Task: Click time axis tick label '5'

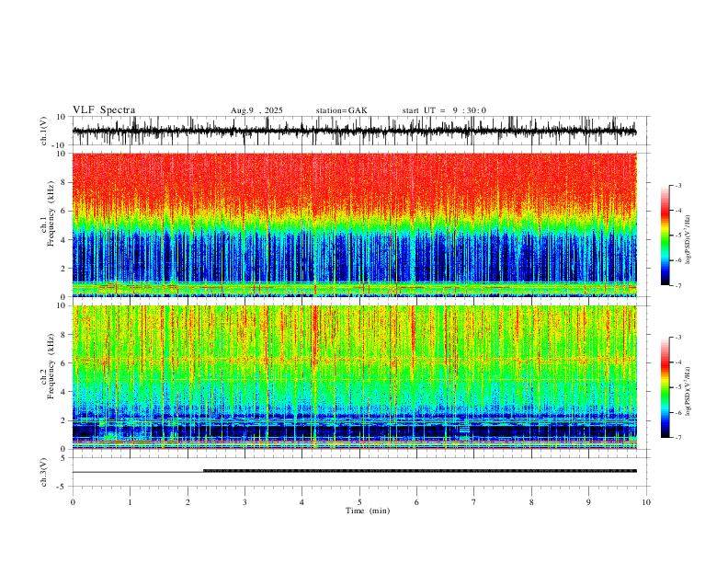Action: [359, 502]
